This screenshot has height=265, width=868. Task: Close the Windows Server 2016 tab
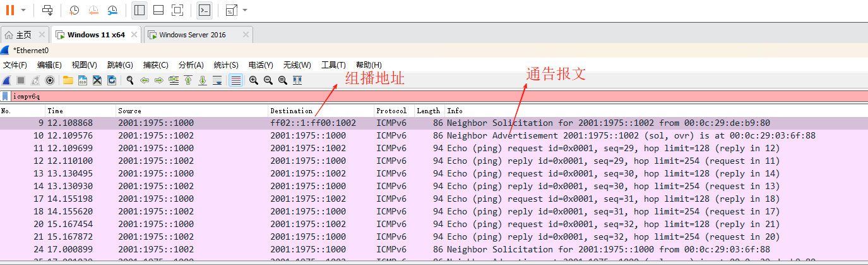[246, 35]
